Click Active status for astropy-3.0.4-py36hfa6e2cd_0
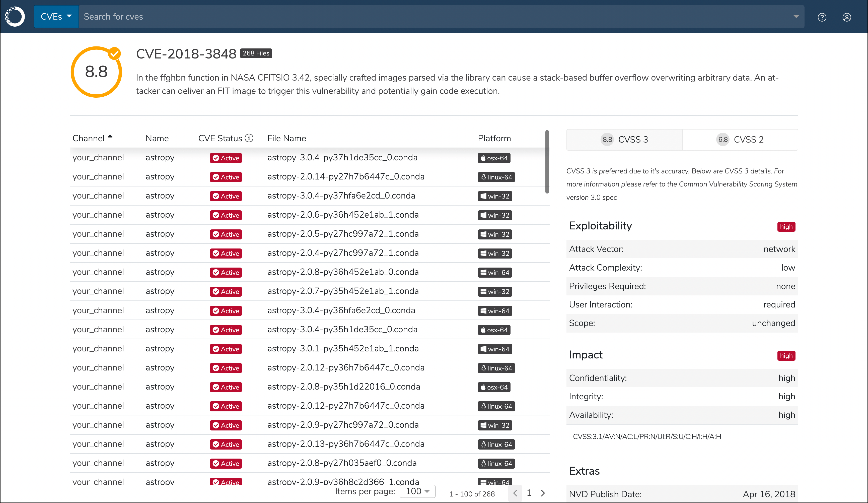Screen dimensions: 868x503 pos(226,311)
